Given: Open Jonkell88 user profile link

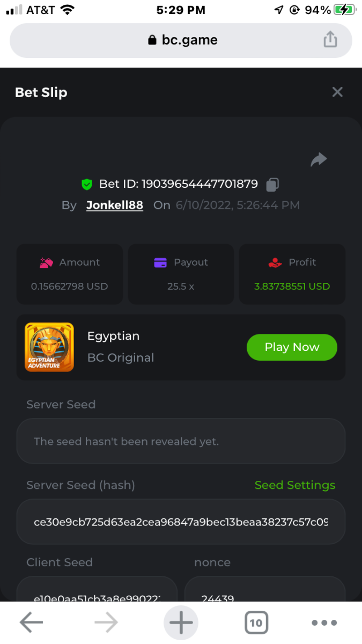Looking at the screenshot, I should (115, 205).
